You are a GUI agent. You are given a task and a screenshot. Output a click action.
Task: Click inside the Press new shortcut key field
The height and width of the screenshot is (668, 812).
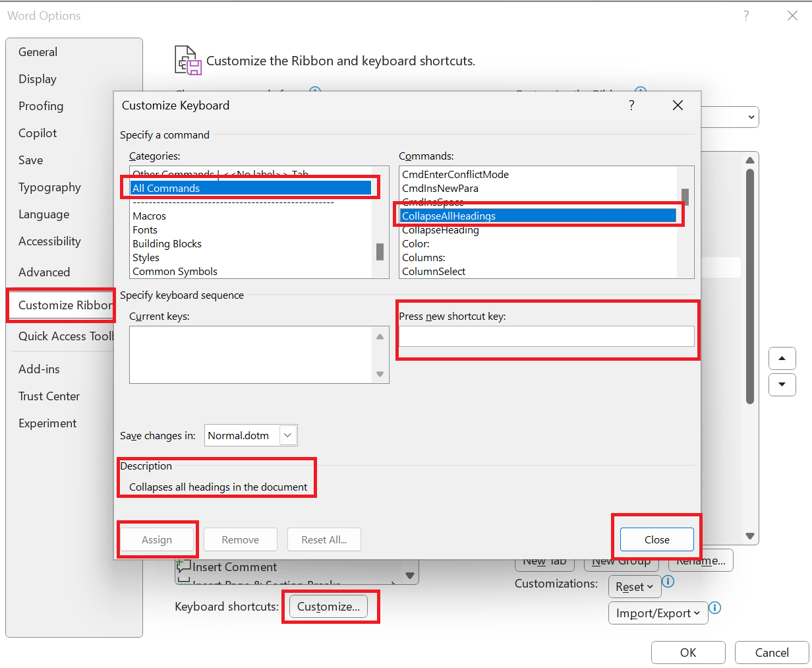point(546,336)
